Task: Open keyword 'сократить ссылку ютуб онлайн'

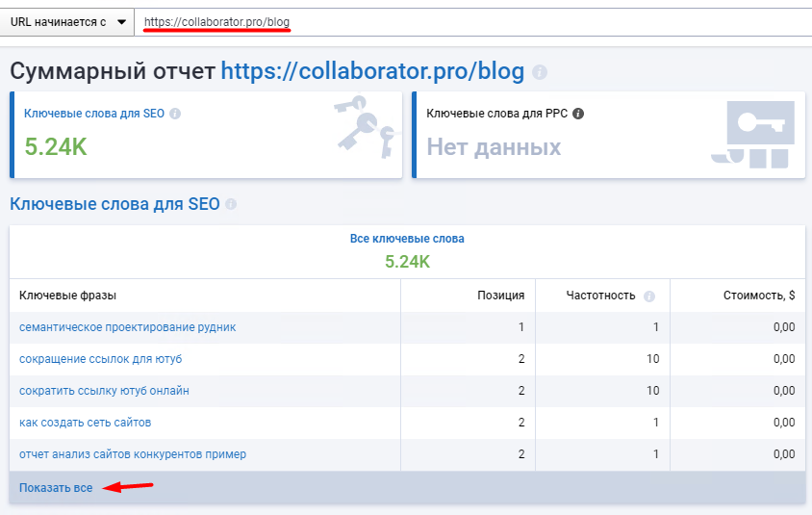Action: [104, 391]
